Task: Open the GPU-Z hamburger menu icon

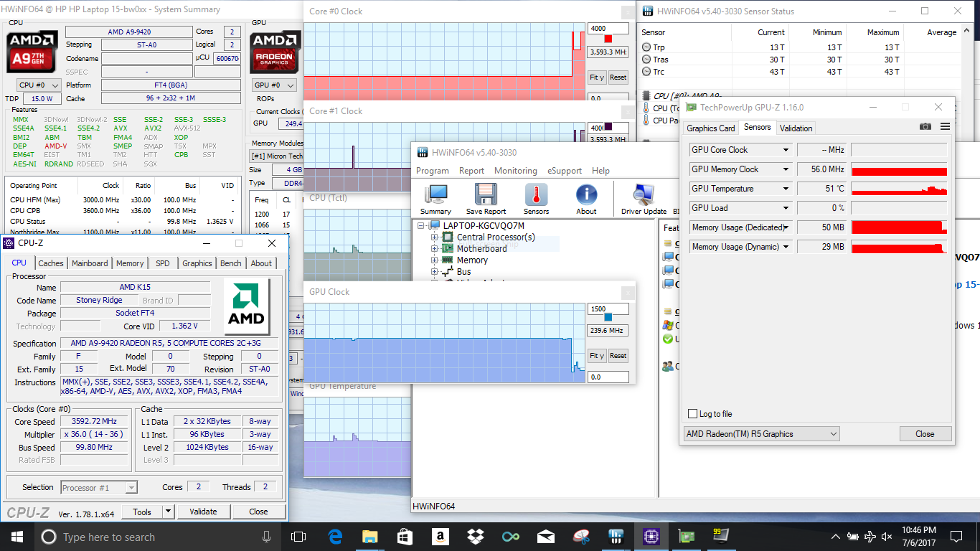Action: 945,126
